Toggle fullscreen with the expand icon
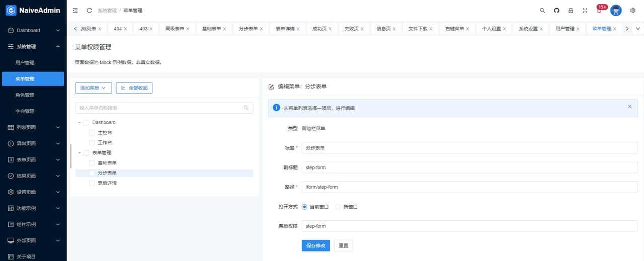Viewport: 644px width, 261px height. tap(585, 10)
